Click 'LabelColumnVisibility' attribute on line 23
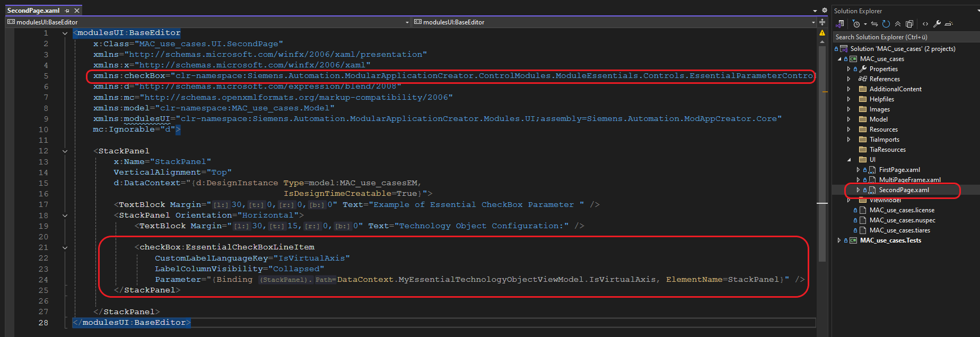 209,269
